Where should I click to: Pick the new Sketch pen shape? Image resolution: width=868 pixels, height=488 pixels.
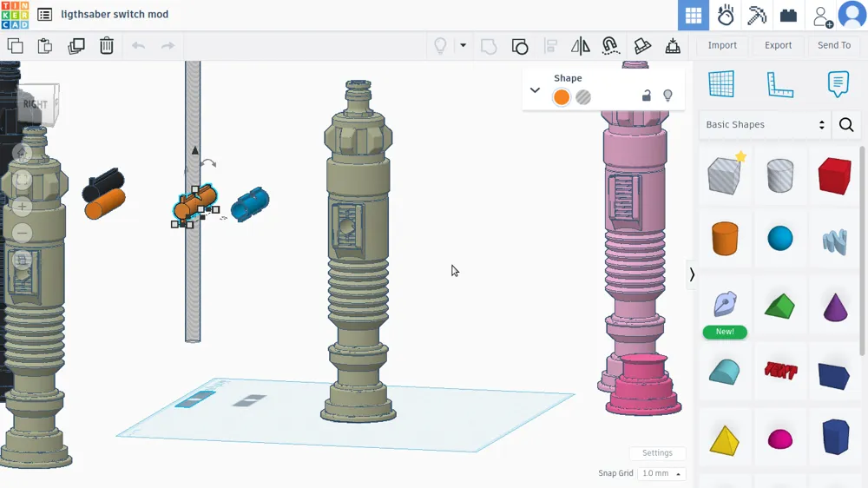(x=725, y=304)
